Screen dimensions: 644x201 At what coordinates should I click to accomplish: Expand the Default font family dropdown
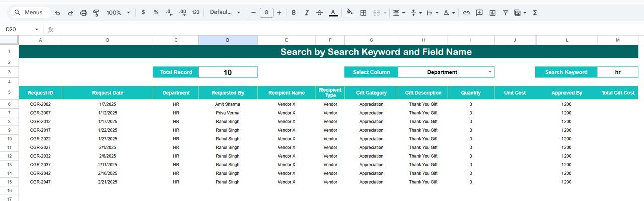[x=225, y=13]
